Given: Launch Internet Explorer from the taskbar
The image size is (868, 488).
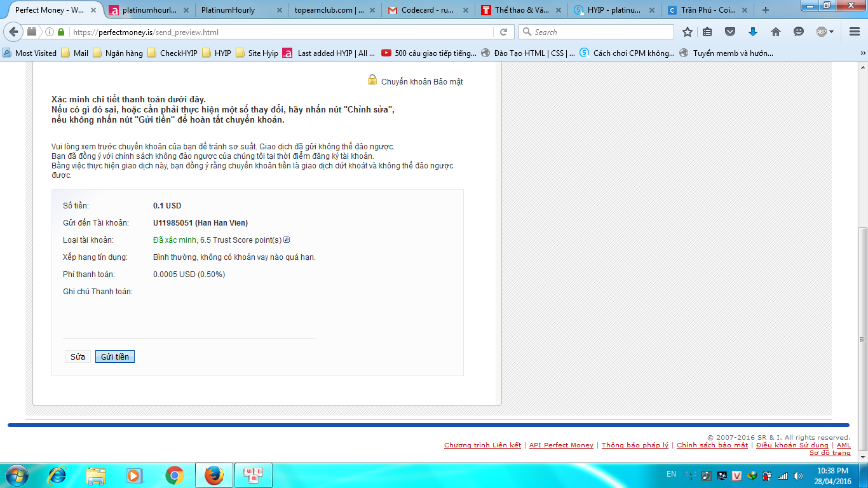Looking at the screenshot, I should click(57, 475).
